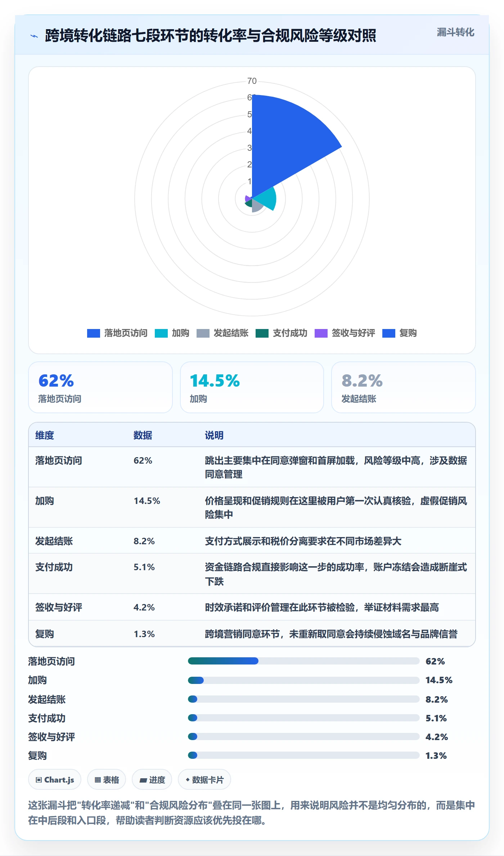Click the 签收与好评 legend label
The image size is (504, 856).
point(353,333)
